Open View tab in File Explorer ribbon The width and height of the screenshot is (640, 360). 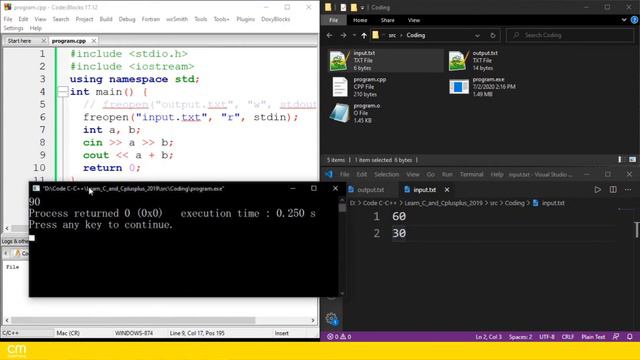(x=413, y=20)
